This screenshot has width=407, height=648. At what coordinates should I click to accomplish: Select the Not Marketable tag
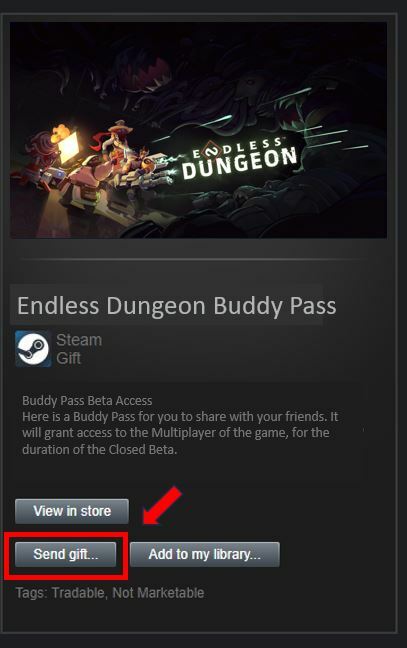(158, 593)
